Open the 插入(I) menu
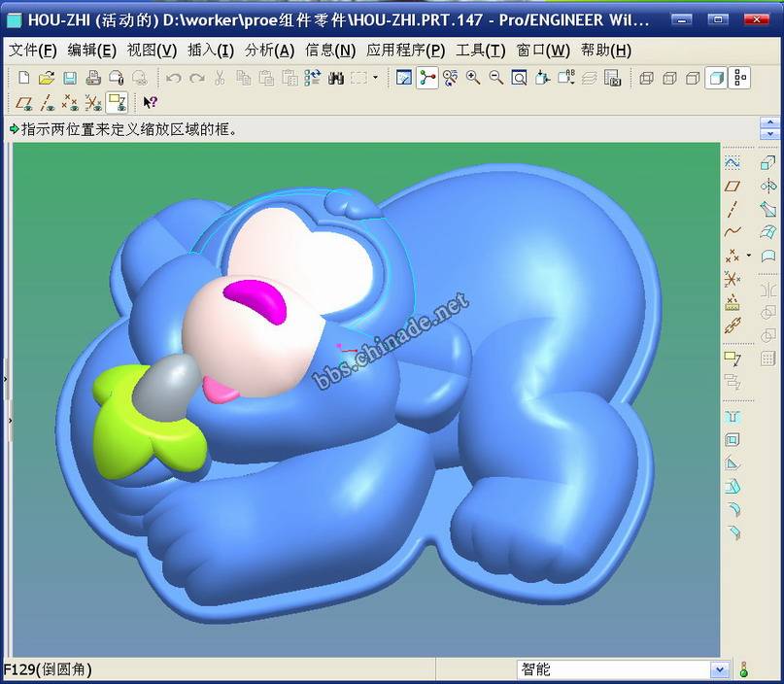This screenshot has height=684, width=784. click(211, 50)
